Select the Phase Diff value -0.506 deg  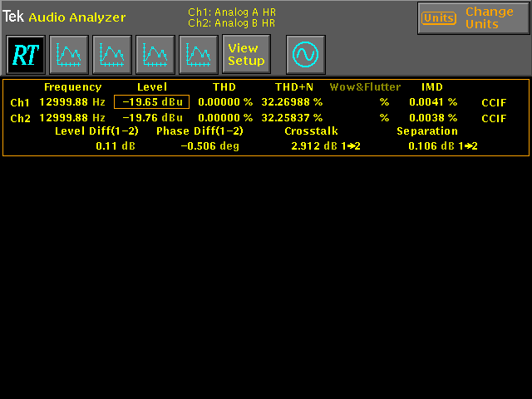(x=209, y=146)
